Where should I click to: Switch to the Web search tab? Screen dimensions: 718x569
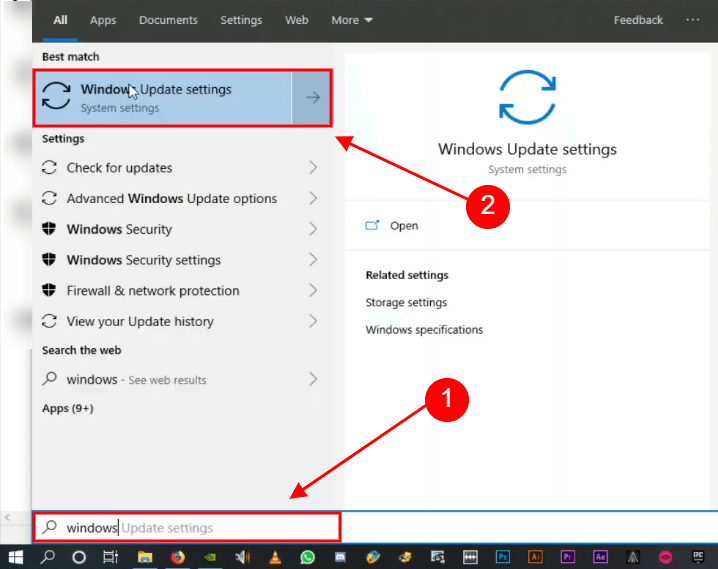tap(297, 20)
